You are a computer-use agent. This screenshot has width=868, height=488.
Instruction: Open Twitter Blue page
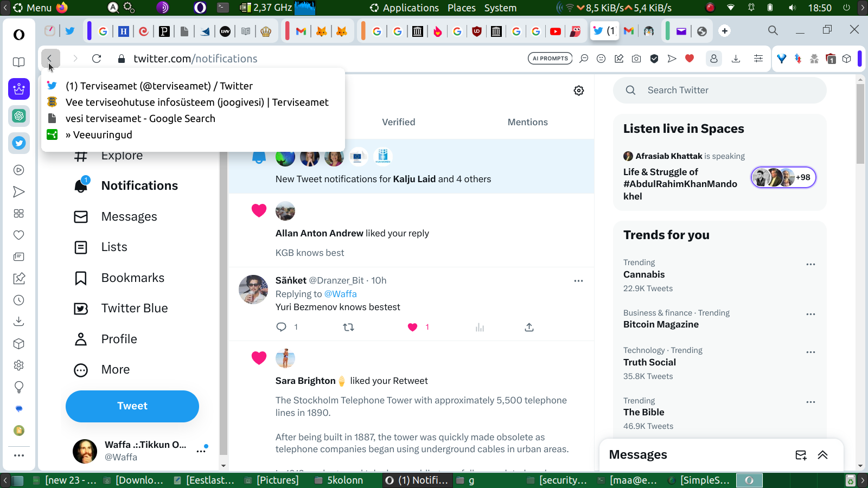click(x=122, y=309)
